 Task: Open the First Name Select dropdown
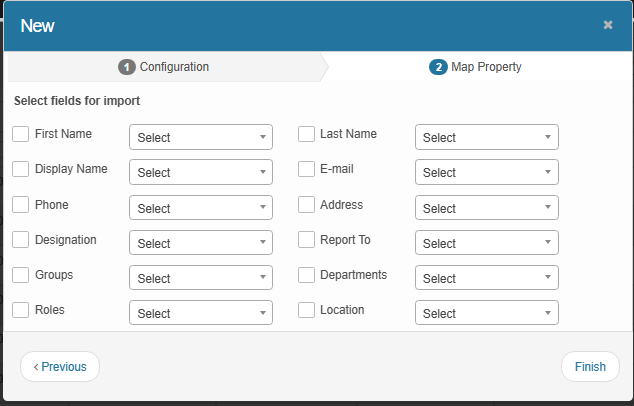click(201, 137)
